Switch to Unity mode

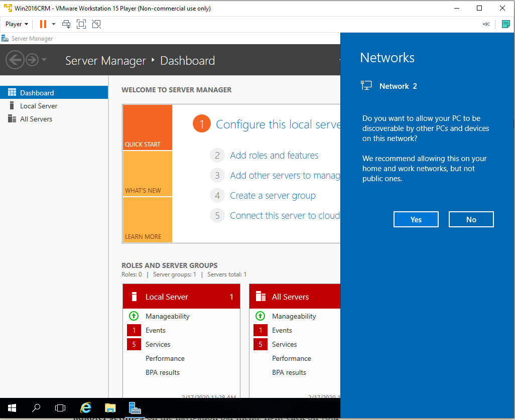(96, 24)
